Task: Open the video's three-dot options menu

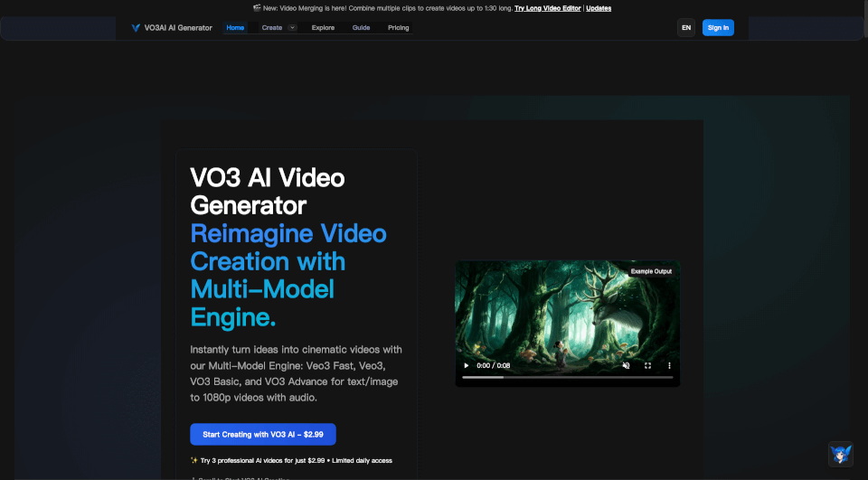Action: click(x=669, y=366)
